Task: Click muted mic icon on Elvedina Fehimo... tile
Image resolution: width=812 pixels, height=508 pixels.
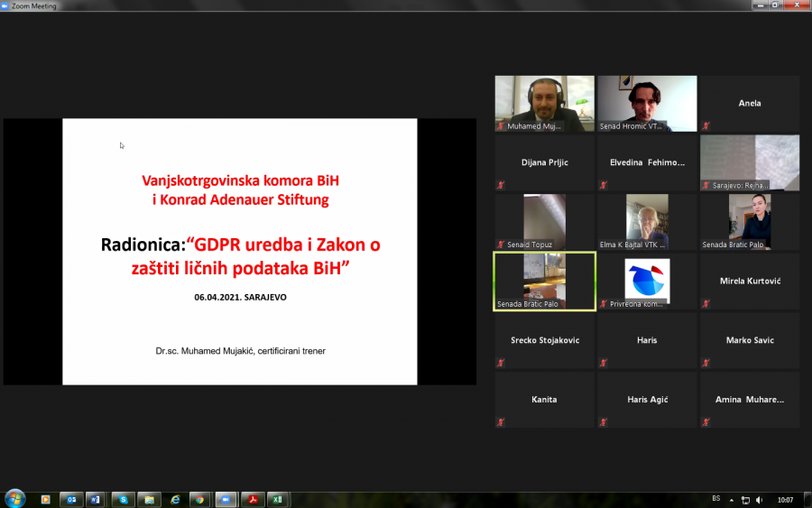Action: [x=604, y=185]
